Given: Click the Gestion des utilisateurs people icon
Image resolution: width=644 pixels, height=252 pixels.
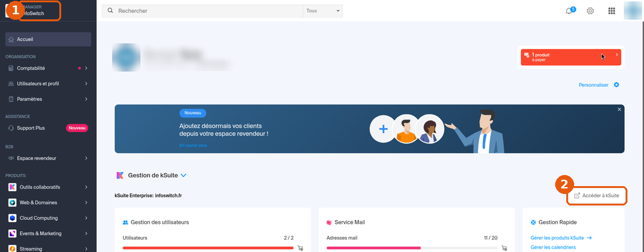Looking at the screenshot, I should coord(125,223).
